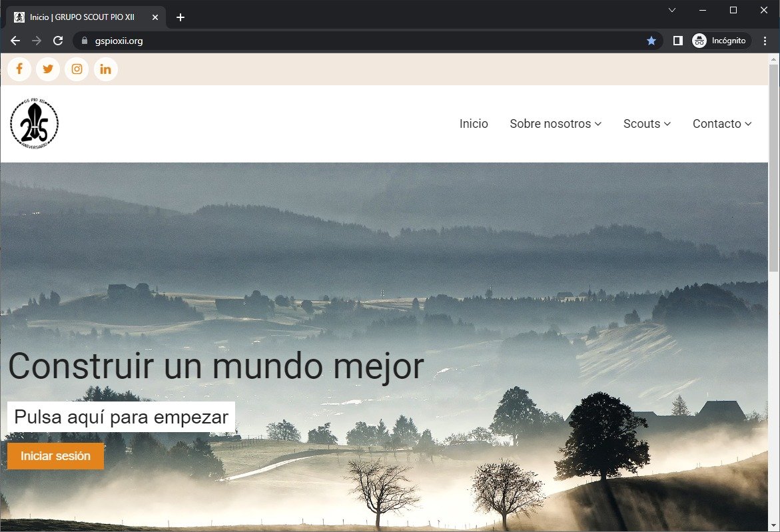The image size is (780, 532).
Task: Click the Grupo Scout Pio XII anniversary logo
Action: pos(34,123)
